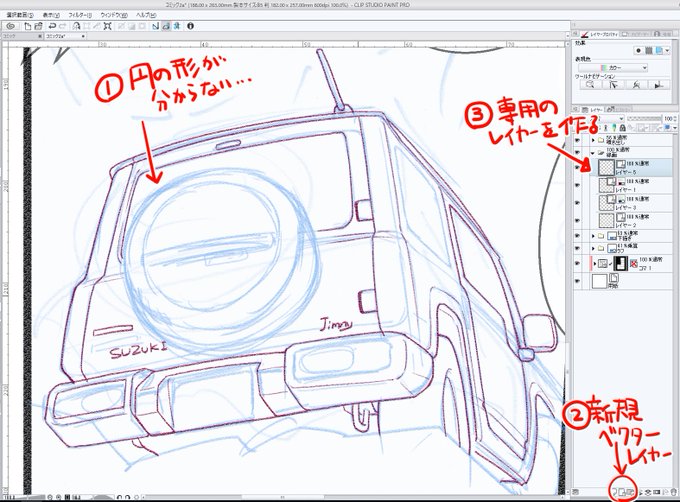Screen dimensions: 680x502
Task: Select the 用紙 paper layer thumbnail
Action: [599, 281]
